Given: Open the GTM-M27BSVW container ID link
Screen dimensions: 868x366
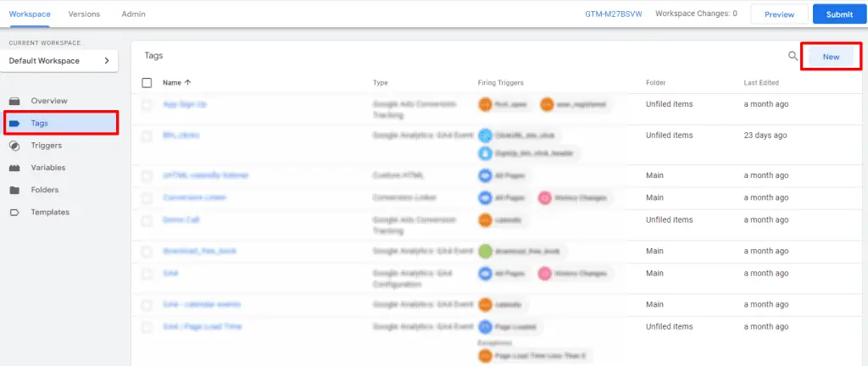Looking at the screenshot, I should pos(614,14).
